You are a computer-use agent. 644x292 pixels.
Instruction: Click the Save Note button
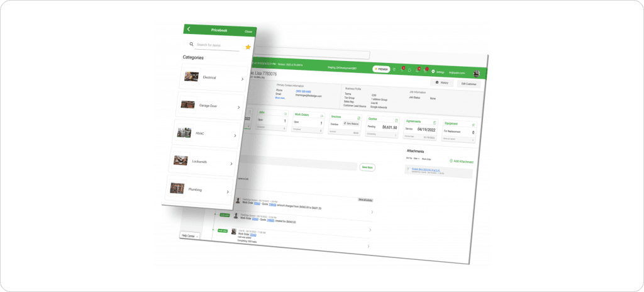click(367, 167)
